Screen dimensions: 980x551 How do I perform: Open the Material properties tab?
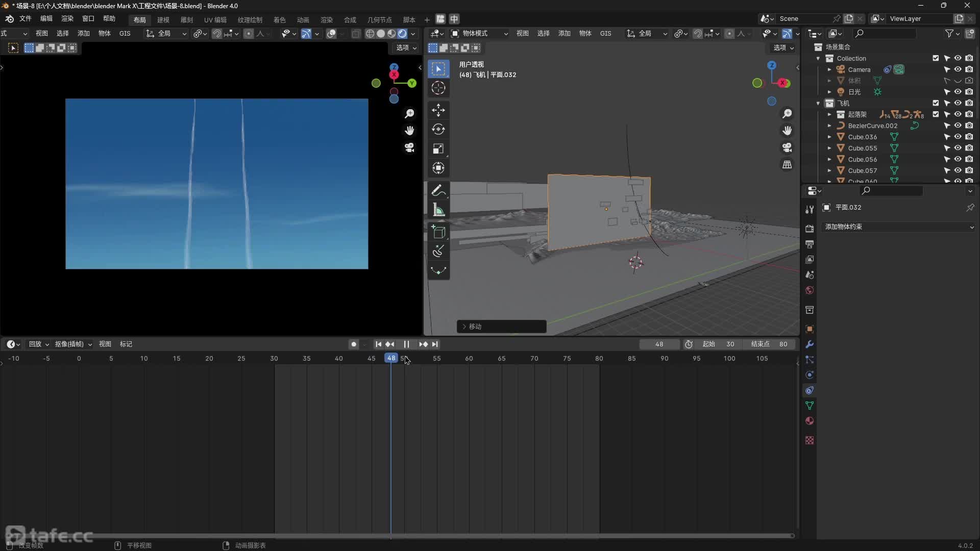(810, 421)
